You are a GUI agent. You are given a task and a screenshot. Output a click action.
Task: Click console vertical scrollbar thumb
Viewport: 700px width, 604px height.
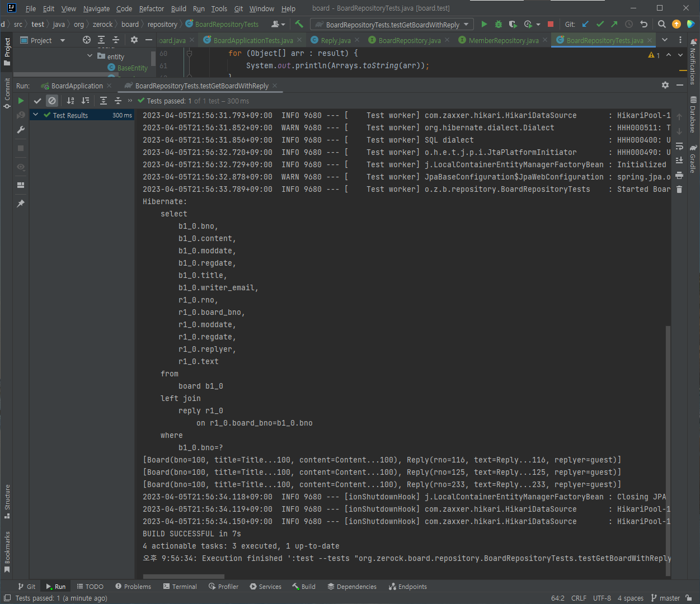pyautogui.click(x=668, y=450)
